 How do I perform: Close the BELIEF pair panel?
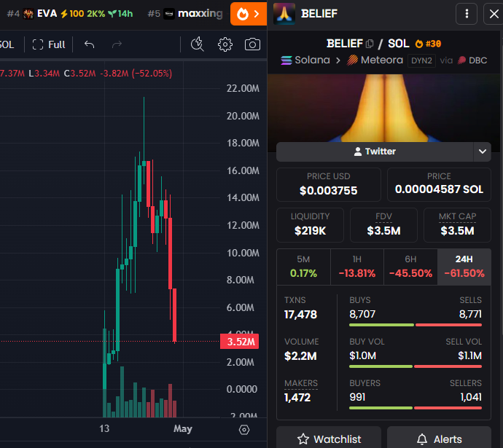pyautogui.click(x=494, y=14)
